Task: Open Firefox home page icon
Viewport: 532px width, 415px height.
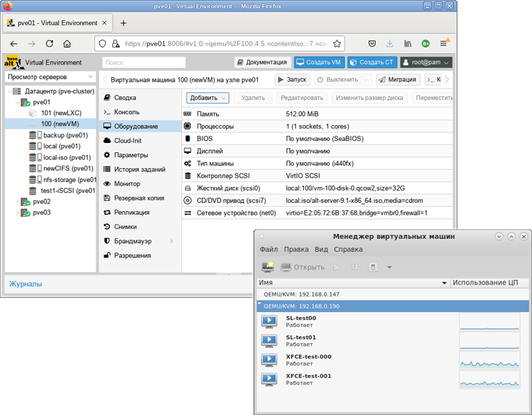Action: [x=67, y=44]
